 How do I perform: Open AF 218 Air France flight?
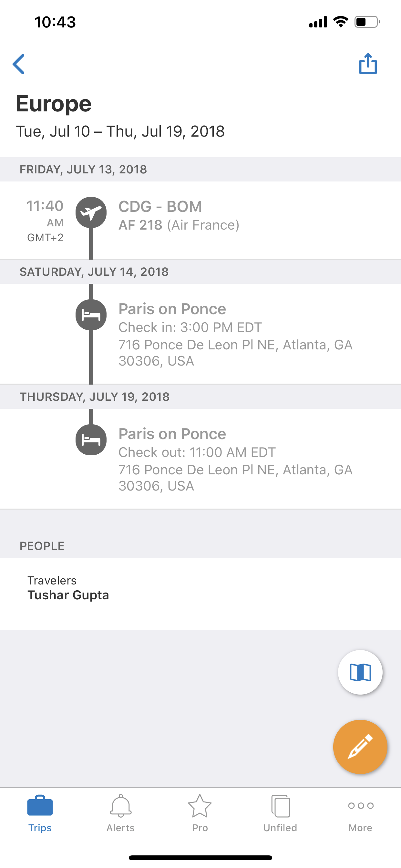(179, 225)
